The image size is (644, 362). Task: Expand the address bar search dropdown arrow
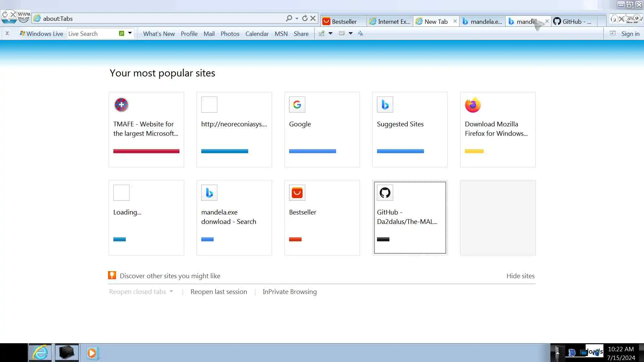[x=297, y=18]
